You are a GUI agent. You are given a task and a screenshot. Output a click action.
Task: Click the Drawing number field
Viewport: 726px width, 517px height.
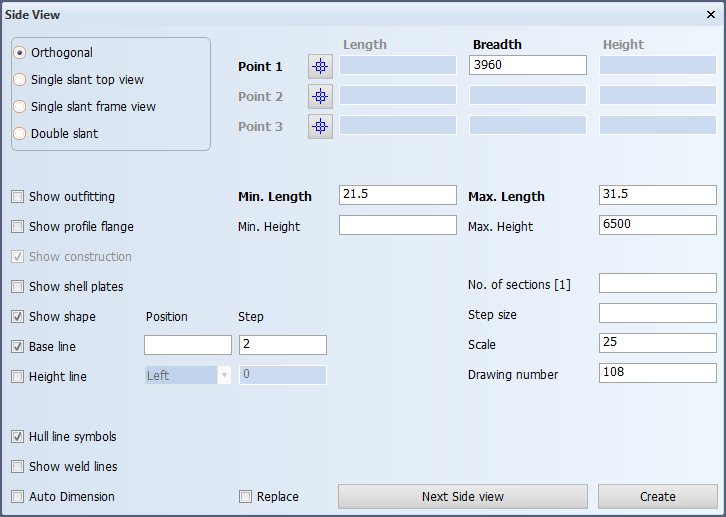(x=657, y=373)
